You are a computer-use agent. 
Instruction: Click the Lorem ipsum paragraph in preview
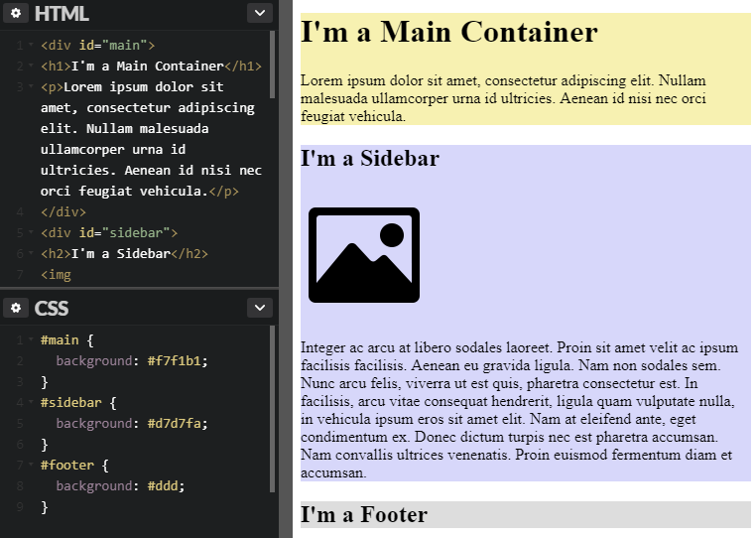point(503,98)
